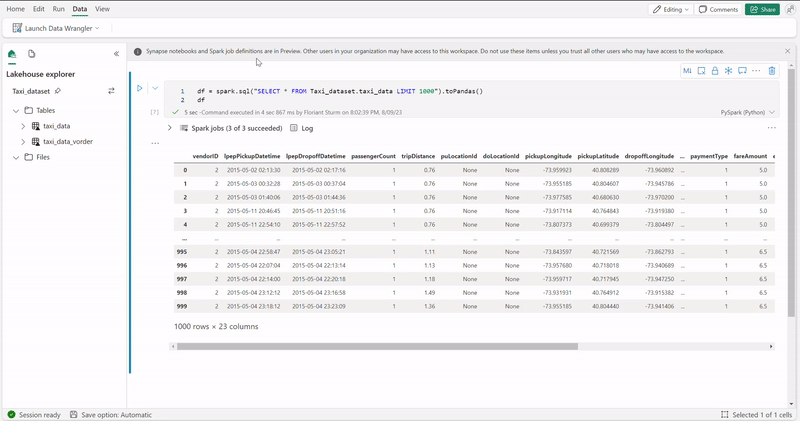800x421 pixels.
Task: Click the switch lakehouse arrows icon
Action: pos(111,91)
